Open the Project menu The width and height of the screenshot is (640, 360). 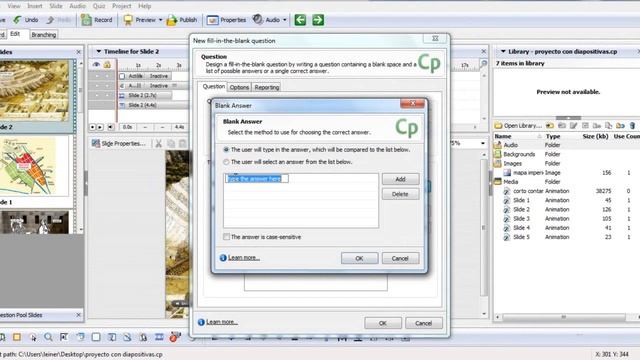click(x=122, y=6)
